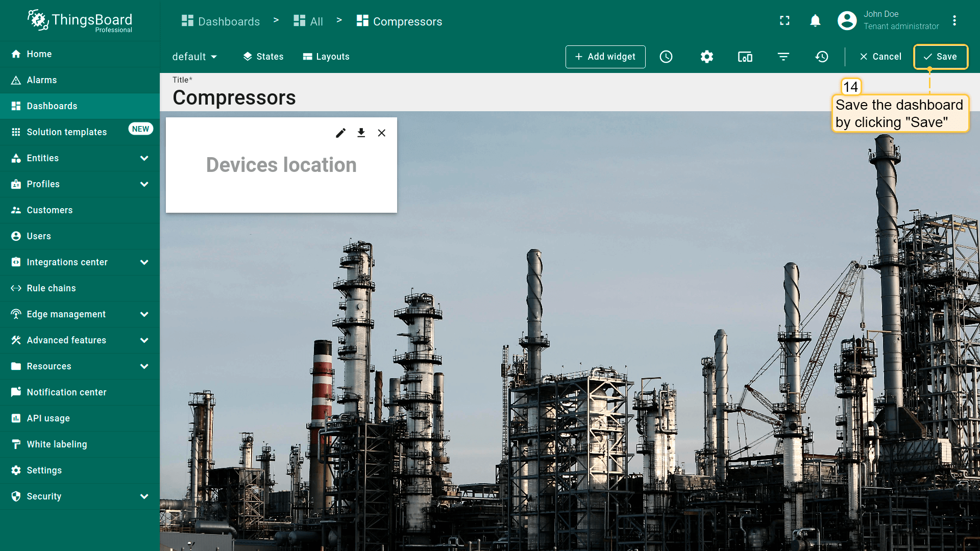
Task: Open version control history icon
Action: pos(822,57)
